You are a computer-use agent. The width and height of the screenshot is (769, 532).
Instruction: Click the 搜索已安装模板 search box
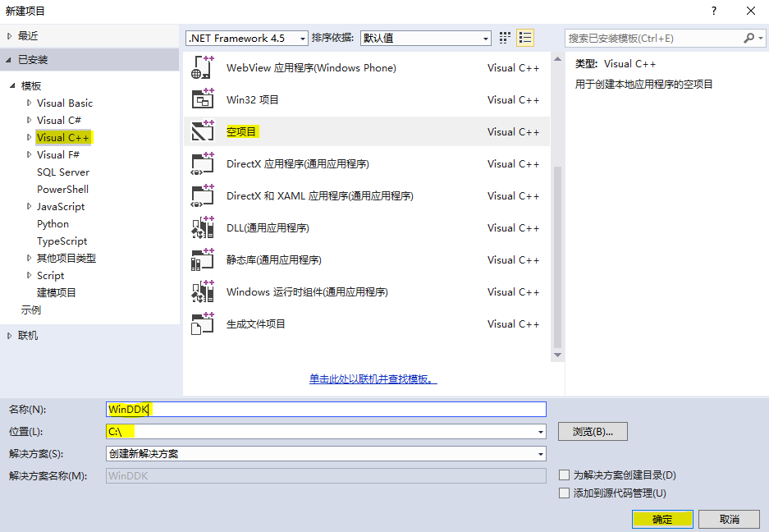click(x=655, y=39)
